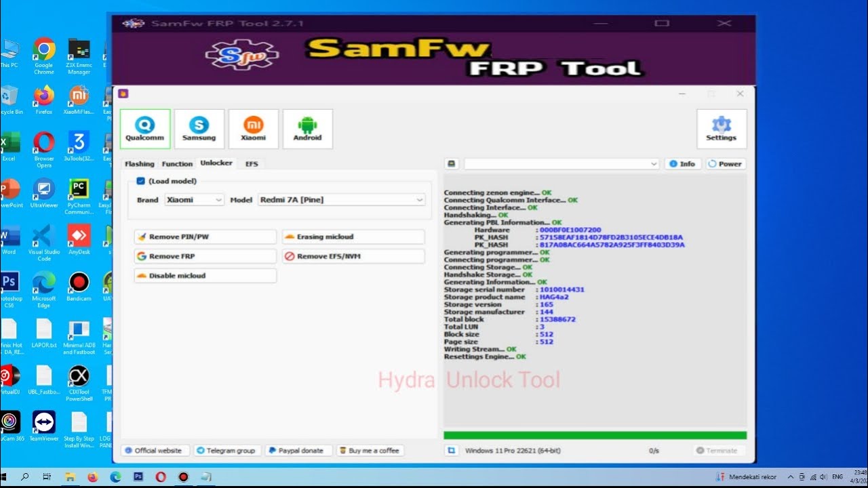Click Remove FRP button
Screen dimensions: 868x488
click(x=205, y=256)
